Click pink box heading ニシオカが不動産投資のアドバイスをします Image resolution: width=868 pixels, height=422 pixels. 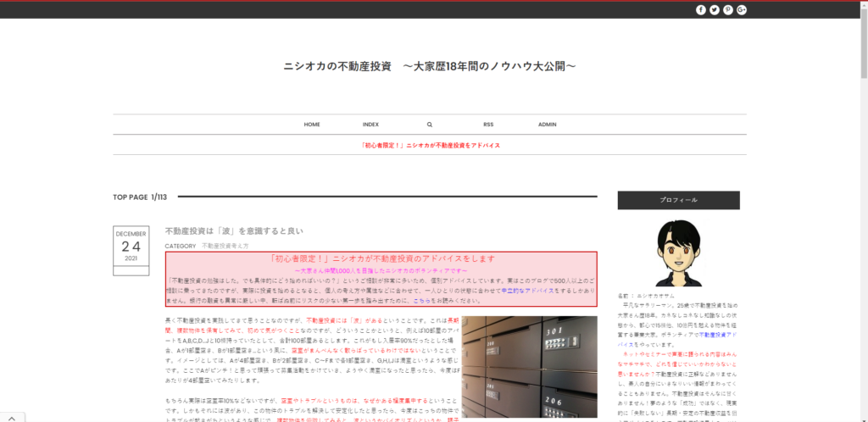point(381,258)
